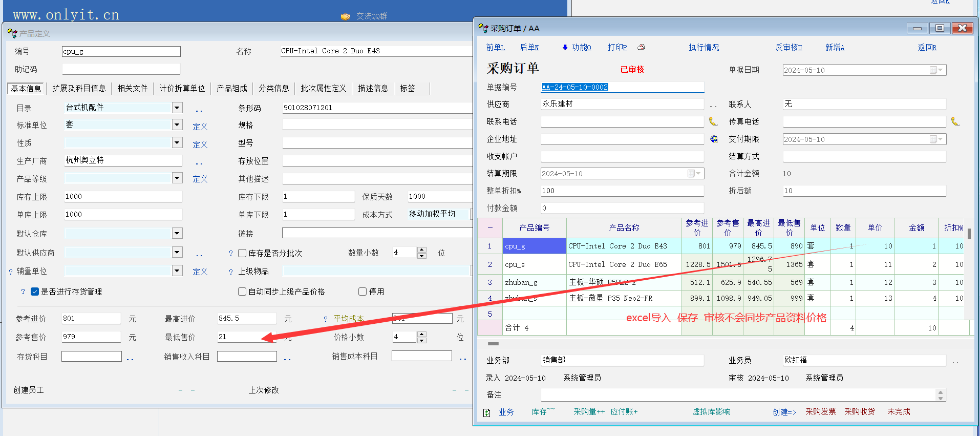Open the 默认仓库 dropdown list
Image resolution: width=980 pixels, height=436 pixels.
[177, 234]
